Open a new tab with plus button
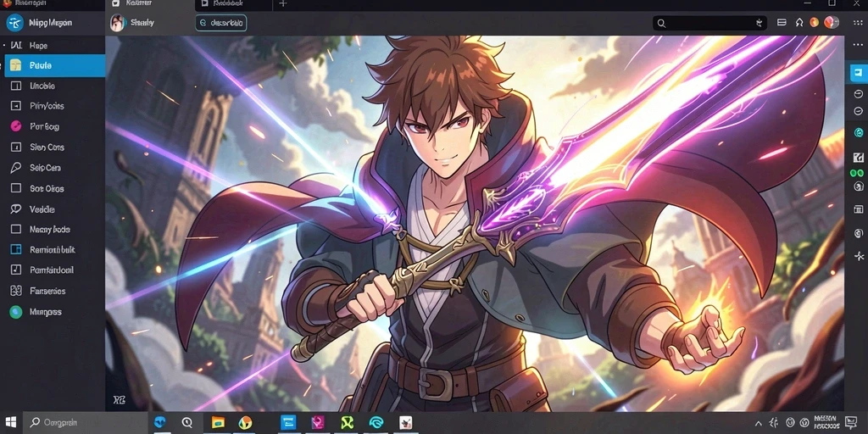This screenshot has height=434, width=868. (283, 4)
